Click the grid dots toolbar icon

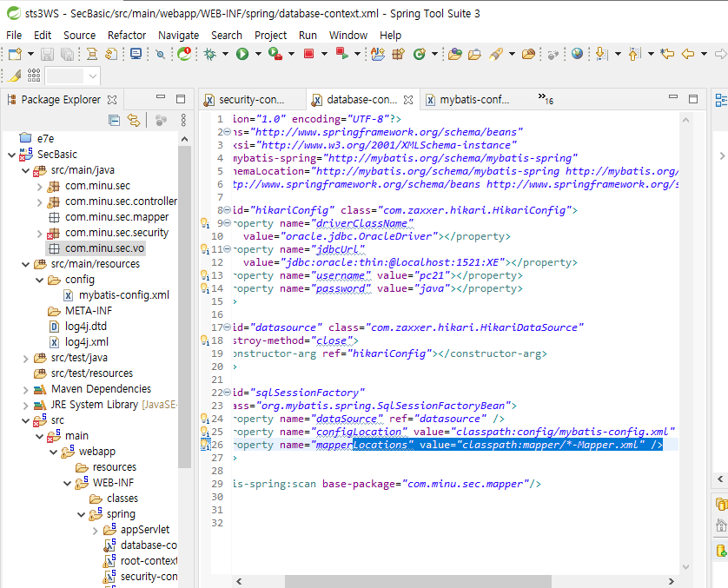pyautogui.click(x=34, y=76)
